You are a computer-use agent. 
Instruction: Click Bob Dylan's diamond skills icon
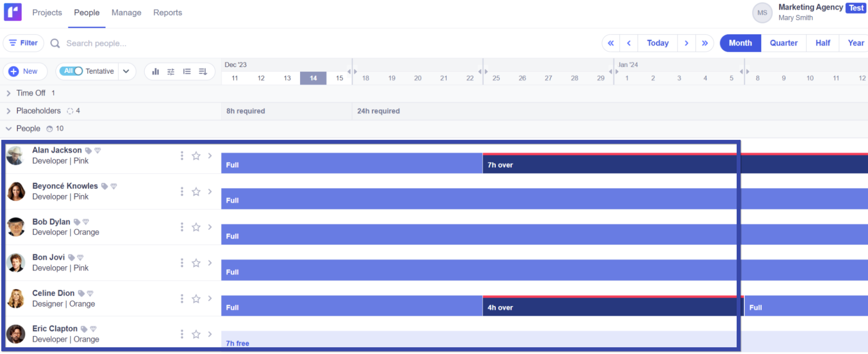[x=86, y=222]
